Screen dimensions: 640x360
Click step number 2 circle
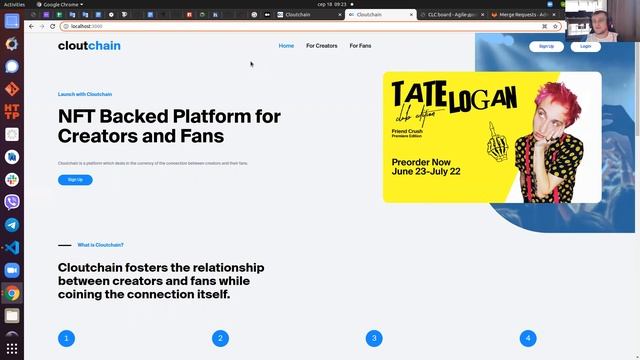[x=220, y=338]
